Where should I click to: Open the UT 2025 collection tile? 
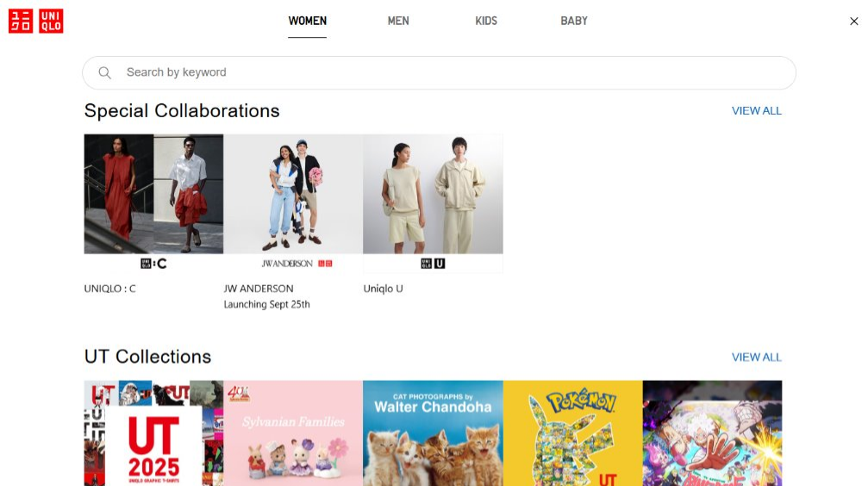[153, 433]
